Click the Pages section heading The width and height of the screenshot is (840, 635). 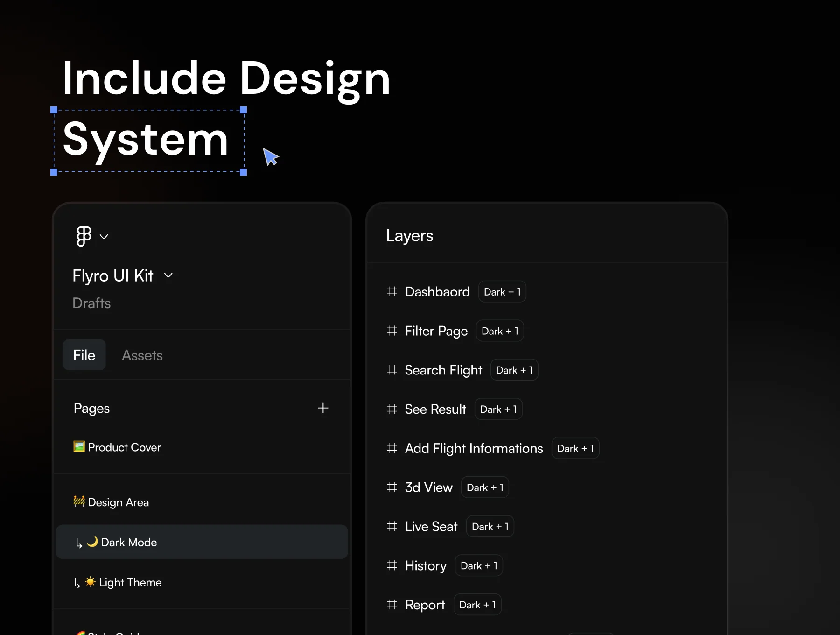click(x=91, y=409)
